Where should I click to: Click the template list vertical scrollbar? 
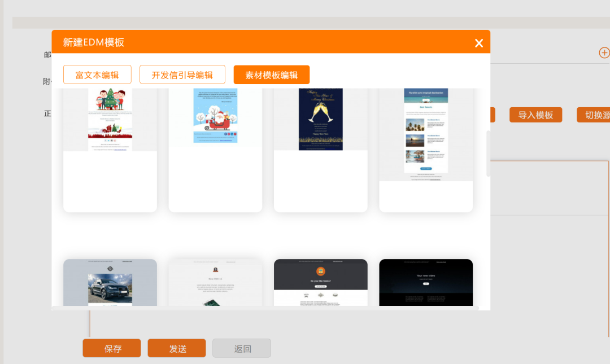(488, 154)
